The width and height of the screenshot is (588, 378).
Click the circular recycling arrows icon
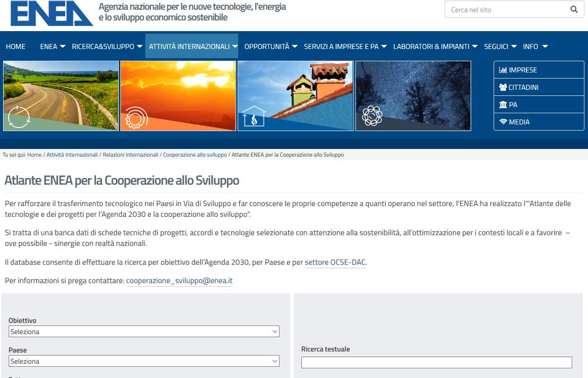click(19, 117)
